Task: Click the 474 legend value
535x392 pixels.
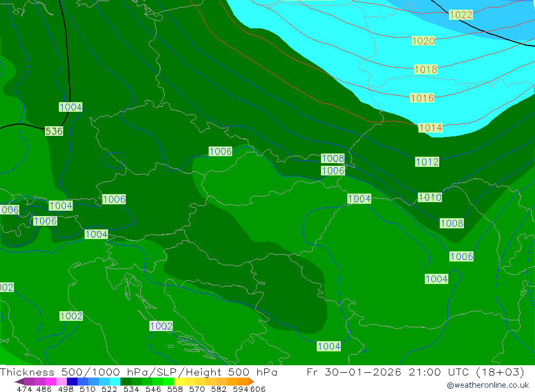Action: pos(24,389)
